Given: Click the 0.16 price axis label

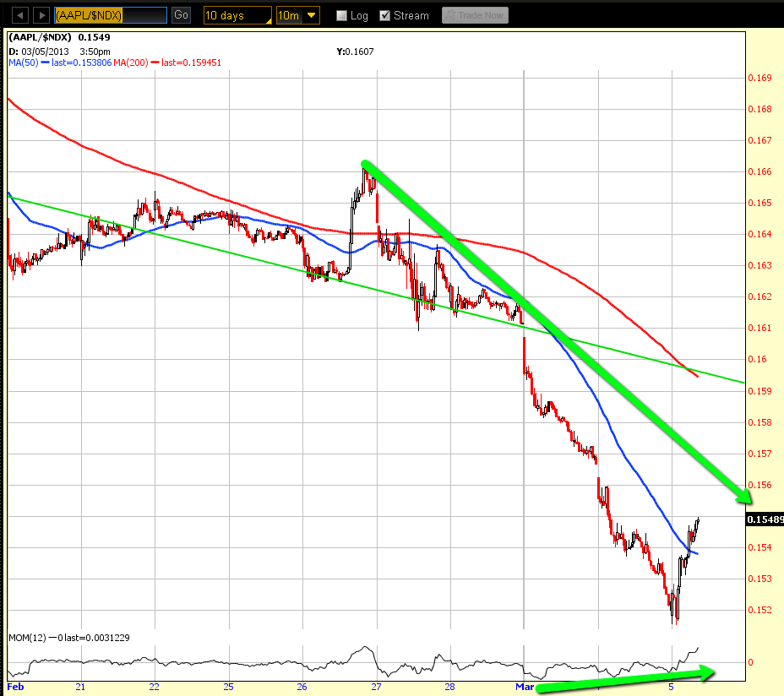Looking at the screenshot, I should (757, 359).
